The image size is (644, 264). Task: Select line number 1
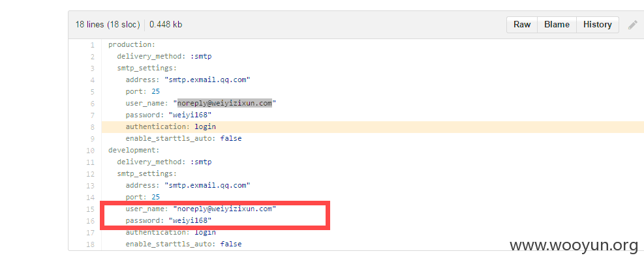pos(93,45)
